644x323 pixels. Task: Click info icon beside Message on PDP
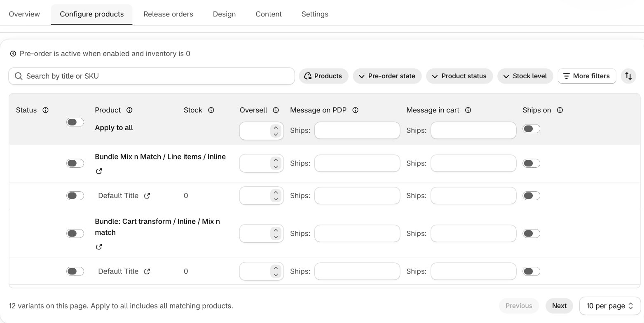point(356,110)
